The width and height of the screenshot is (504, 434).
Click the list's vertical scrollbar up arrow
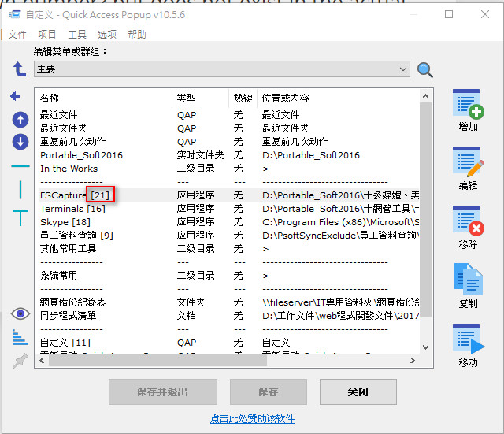click(425, 96)
